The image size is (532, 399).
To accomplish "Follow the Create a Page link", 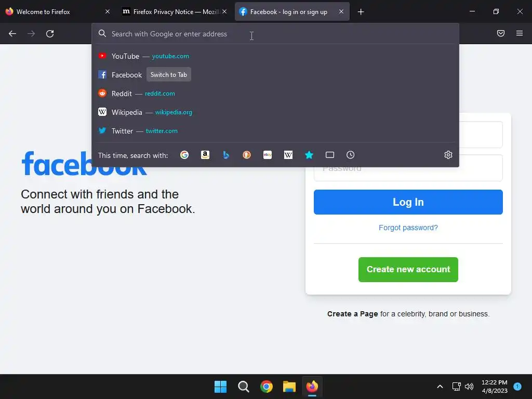I will (353, 314).
